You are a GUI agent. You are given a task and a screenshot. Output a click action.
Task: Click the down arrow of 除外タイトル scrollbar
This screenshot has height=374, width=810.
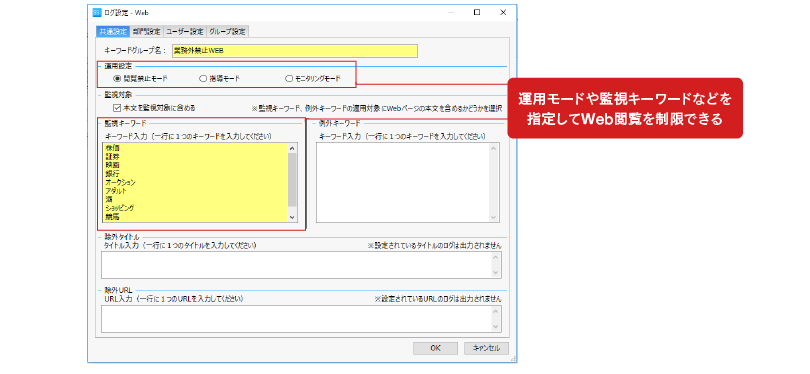click(x=496, y=273)
